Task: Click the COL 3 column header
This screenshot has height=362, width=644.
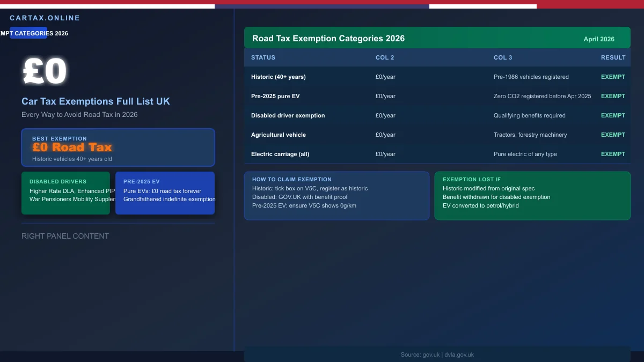Action: click(503, 57)
